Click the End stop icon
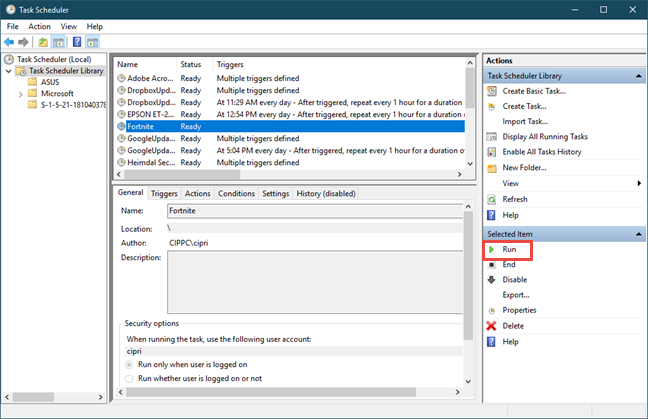Viewport: 648px width, 419px height. click(x=491, y=265)
